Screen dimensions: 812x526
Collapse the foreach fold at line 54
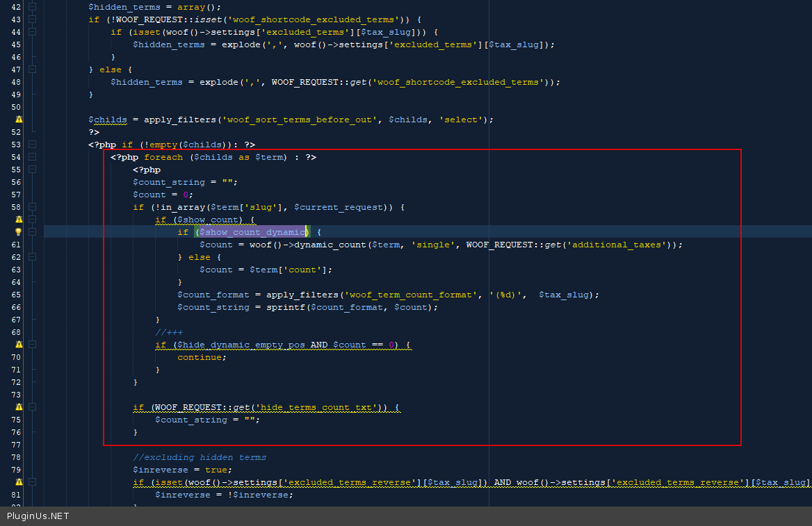32,157
